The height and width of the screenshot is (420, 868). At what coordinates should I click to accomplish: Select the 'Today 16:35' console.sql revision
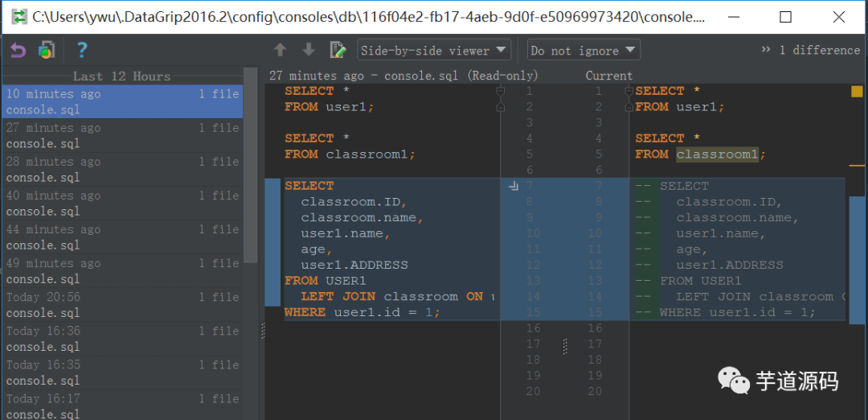click(122, 373)
